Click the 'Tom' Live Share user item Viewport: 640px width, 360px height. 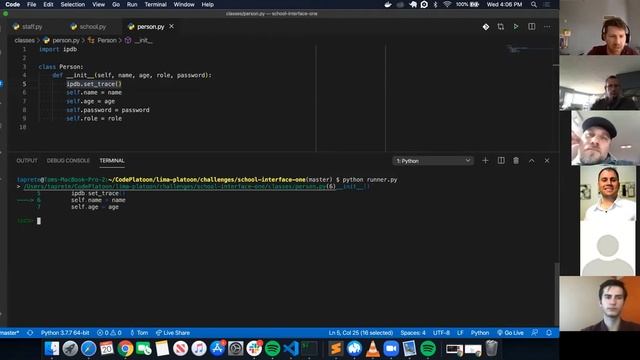click(139, 333)
